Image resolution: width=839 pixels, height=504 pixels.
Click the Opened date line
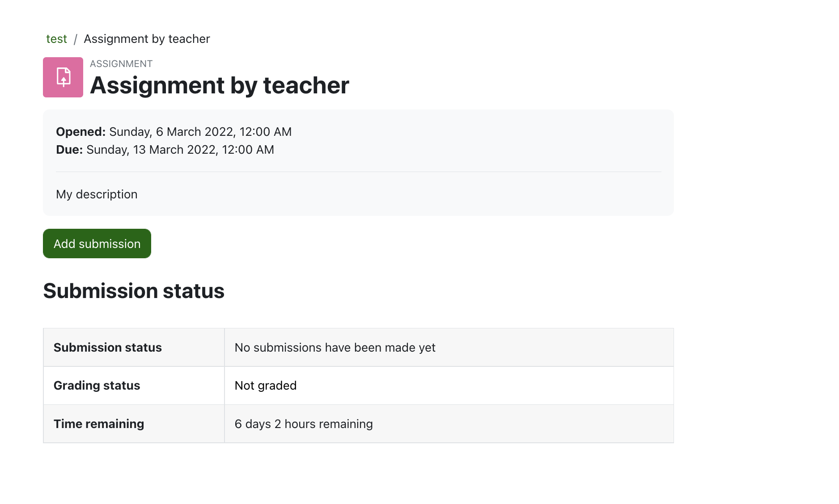click(174, 132)
